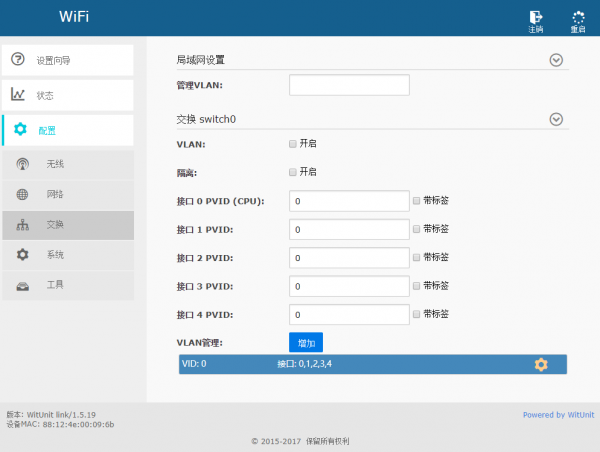This screenshot has width=600, height=452.
Task: Select the 交换 submenu
Action: point(68,225)
